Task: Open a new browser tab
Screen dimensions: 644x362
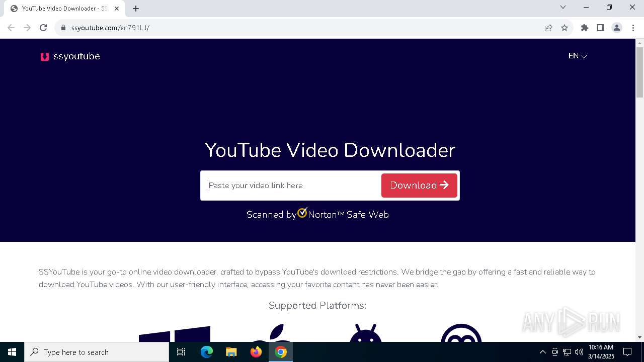Action: (x=136, y=9)
